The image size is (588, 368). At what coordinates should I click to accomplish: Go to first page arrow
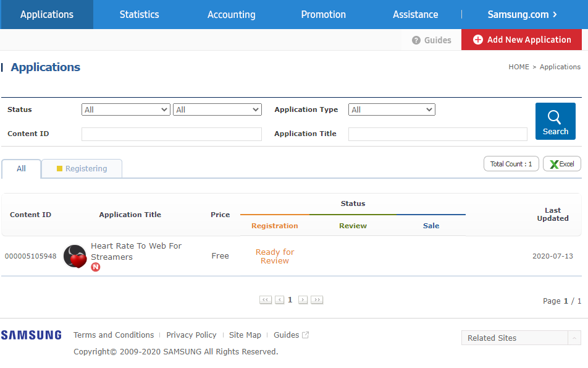(x=266, y=299)
